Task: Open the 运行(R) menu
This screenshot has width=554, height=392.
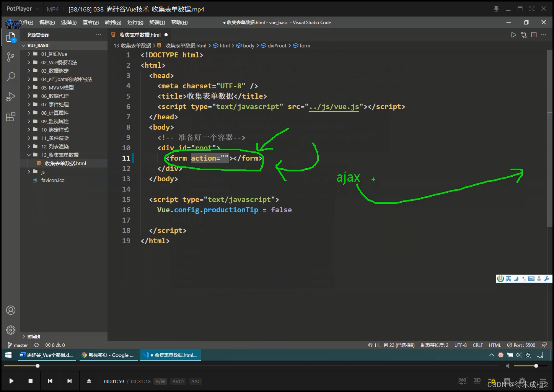Action: (x=135, y=23)
